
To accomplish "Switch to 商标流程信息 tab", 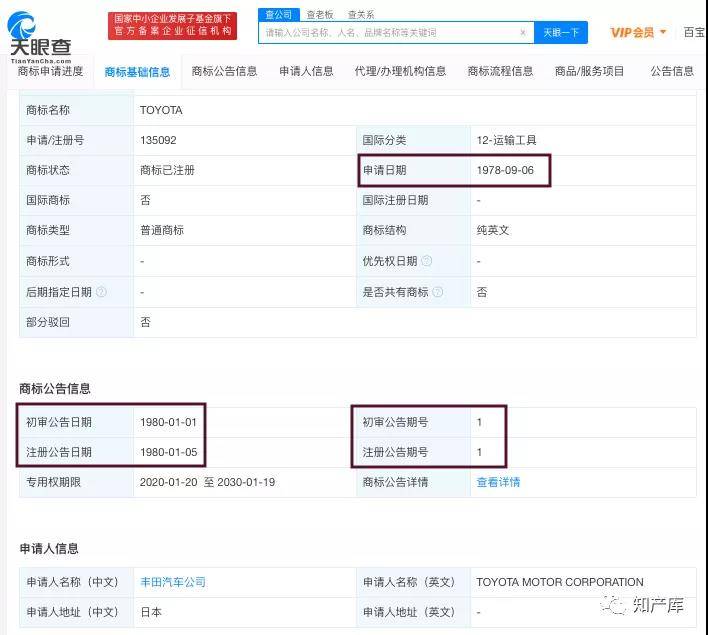I will [x=500, y=71].
